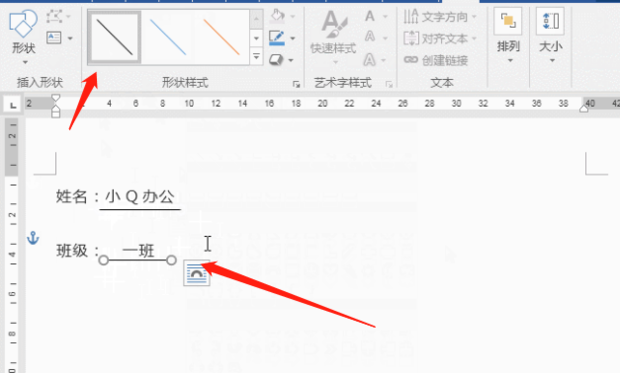This screenshot has width=620, height=373.
Task: Select the blue line shape style
Action: [x=168, y=37]
